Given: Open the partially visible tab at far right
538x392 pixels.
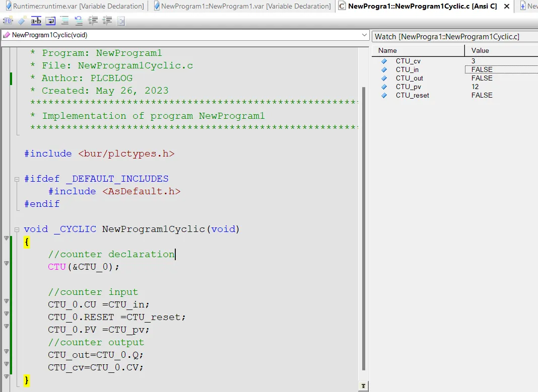Looking at the screenshot, I should [x=529, y=6].
